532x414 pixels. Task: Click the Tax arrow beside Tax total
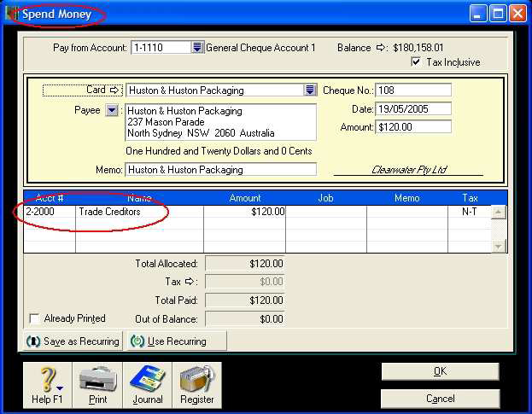(190, 282)
